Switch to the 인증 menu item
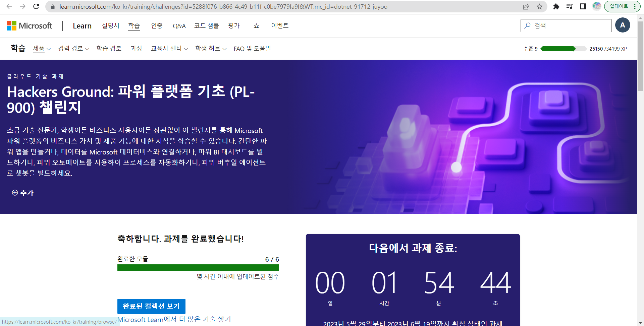644x326 pixels. pyautogui.click(x=156, y=26)
